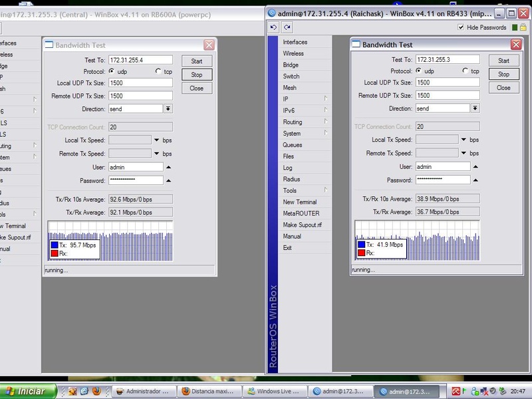Open the Queues menu in Raichask sidebar
The width and height of the screenshot is (532, 399).
[293, 145]
